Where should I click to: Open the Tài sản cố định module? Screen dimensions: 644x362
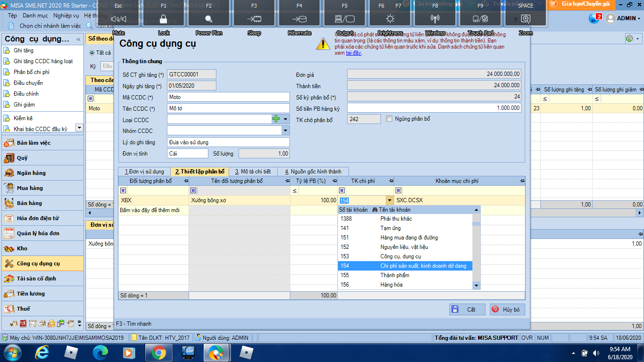[x=36, y=279]
